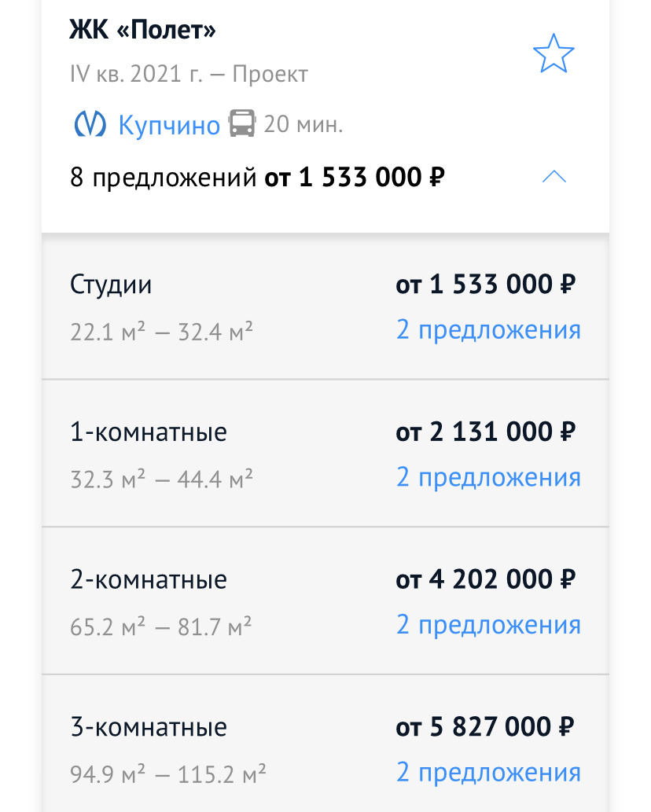Collapse the offers list via upward chevron
651x812 pixels.
pyautogui.click(x=554, y=177)
